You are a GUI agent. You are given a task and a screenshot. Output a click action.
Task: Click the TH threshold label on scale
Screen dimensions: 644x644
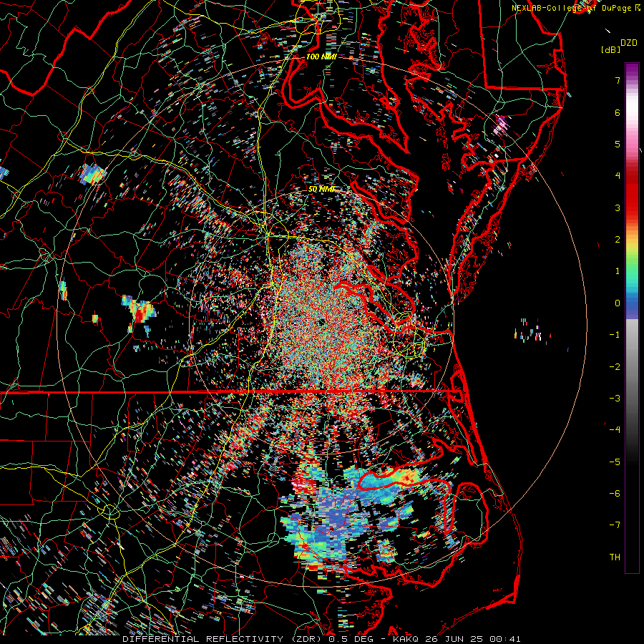[x=615, y=557]
